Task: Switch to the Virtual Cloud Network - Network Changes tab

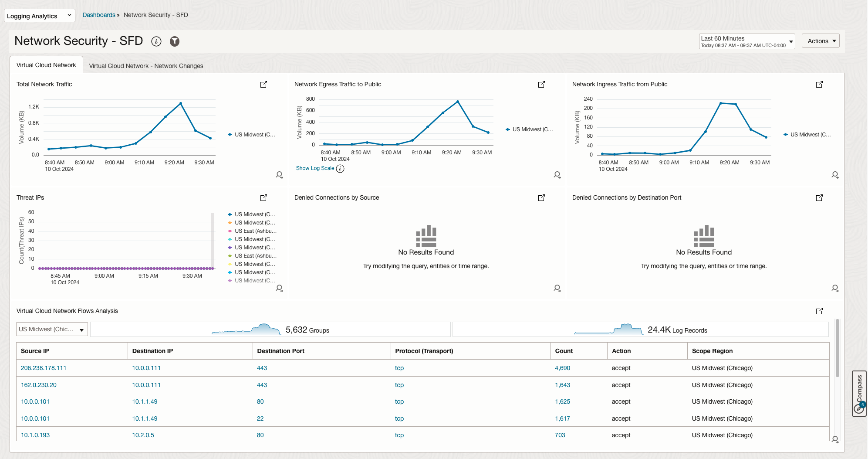Action: [x=146, y=65]
